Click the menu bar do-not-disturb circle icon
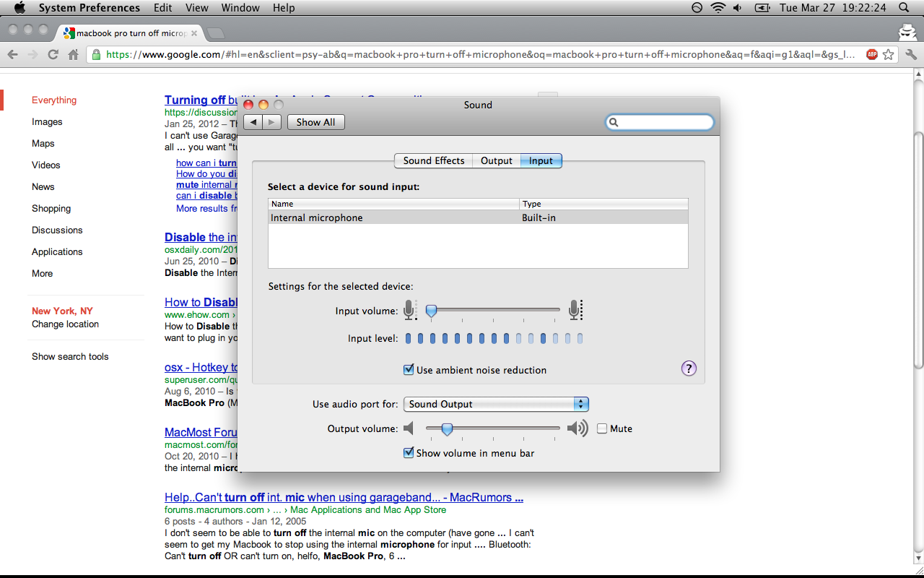This screenshot has width=924, height=578. coord(697,8)
